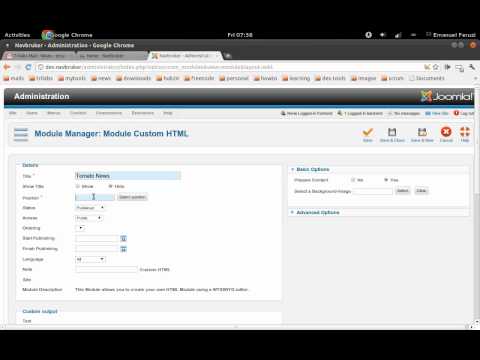The height and width of the screenshot is (360, 480).
Task: Click the red Cancel toolbar icon
Action: pos(446,132)
